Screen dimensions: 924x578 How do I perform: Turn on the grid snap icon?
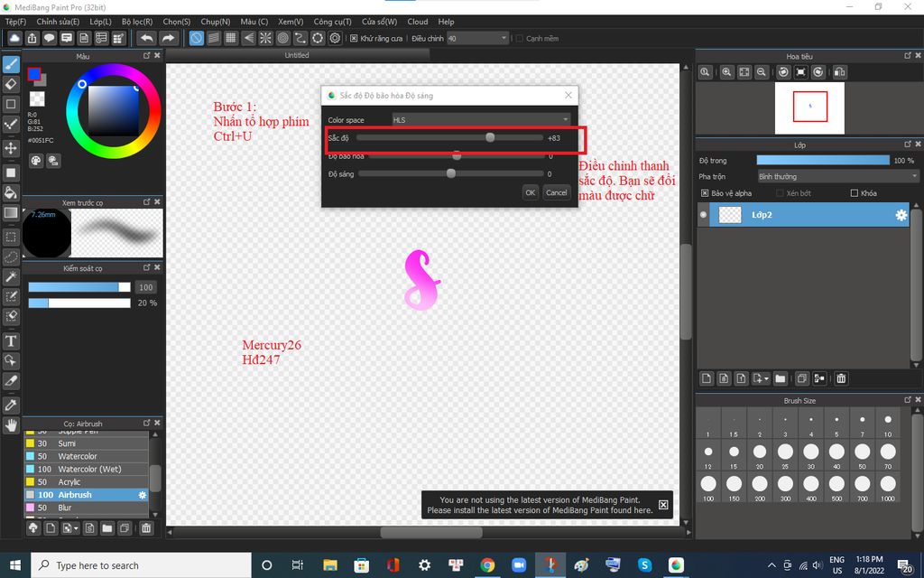pyautogui.click(x=231, y=38)
